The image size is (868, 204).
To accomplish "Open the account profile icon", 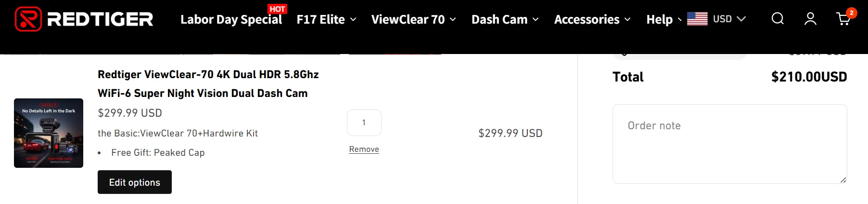I will point(810,19).
